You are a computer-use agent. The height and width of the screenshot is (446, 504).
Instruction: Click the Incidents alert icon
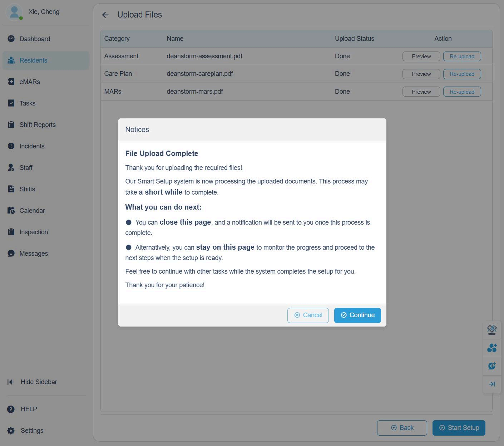[11, 146]
